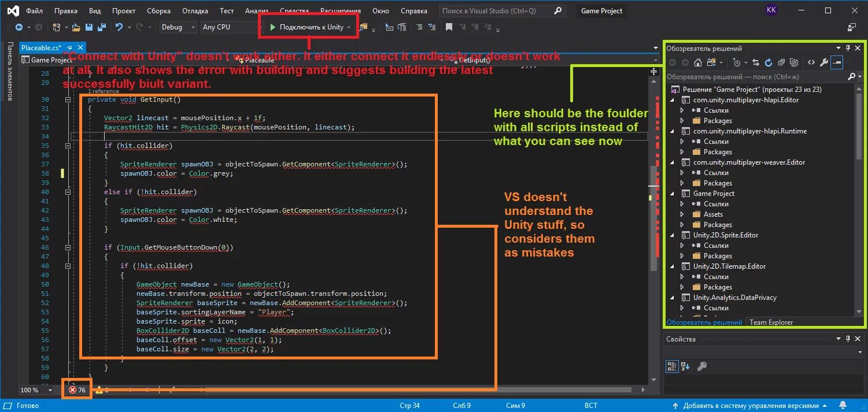Click the Show All Files icon
The image size is (868, 412).
click(x=794, y=62)
